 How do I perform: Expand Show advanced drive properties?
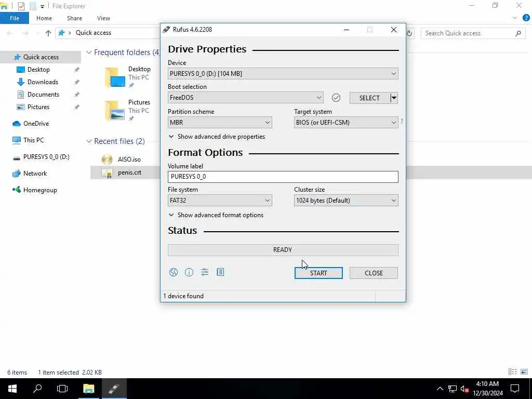click(x=217, y=137)
